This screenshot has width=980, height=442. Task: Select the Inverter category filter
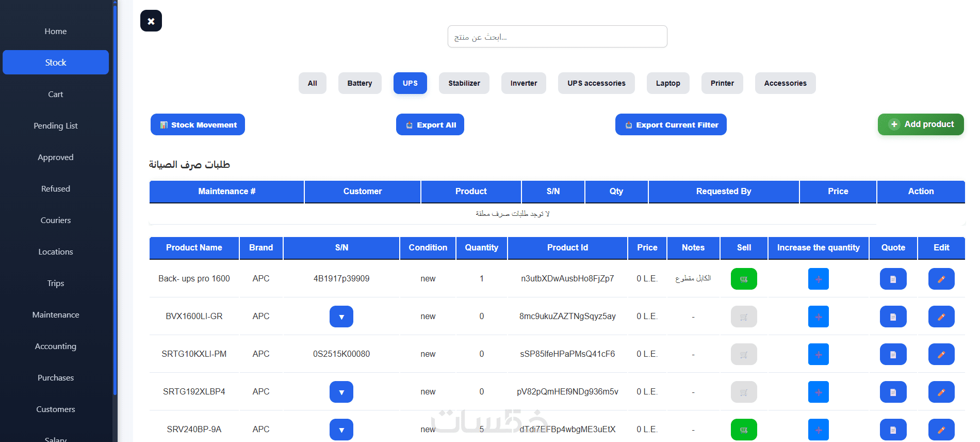(524, 83)
